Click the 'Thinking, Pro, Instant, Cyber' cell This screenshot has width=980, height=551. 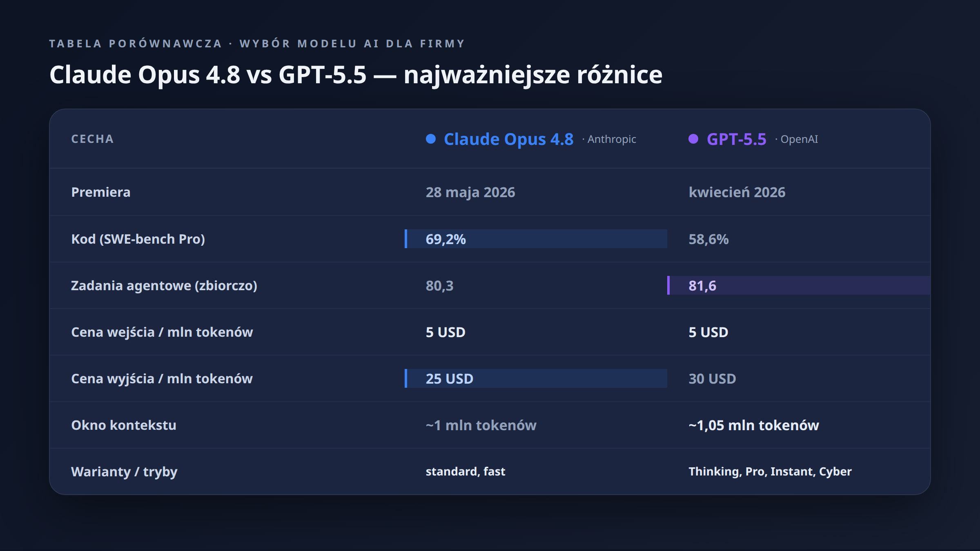(770, 471)
